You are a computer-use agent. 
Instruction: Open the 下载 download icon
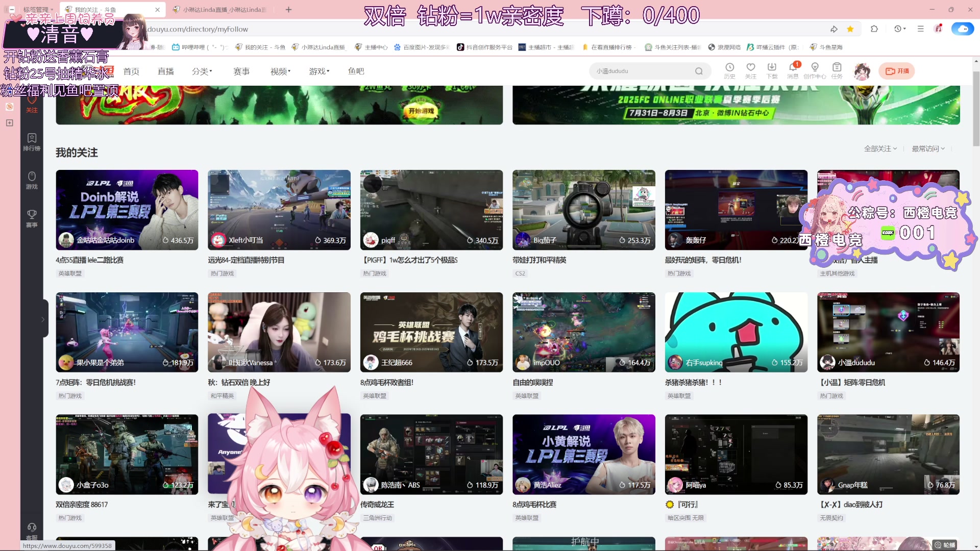tap(772, 70)
